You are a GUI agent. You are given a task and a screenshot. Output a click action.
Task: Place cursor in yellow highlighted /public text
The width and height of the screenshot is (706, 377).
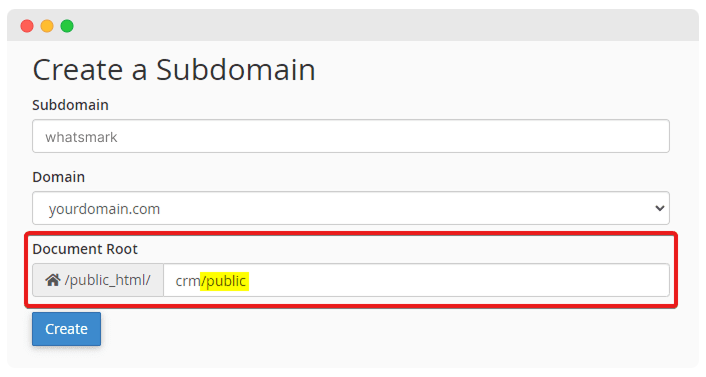point(224,281)
